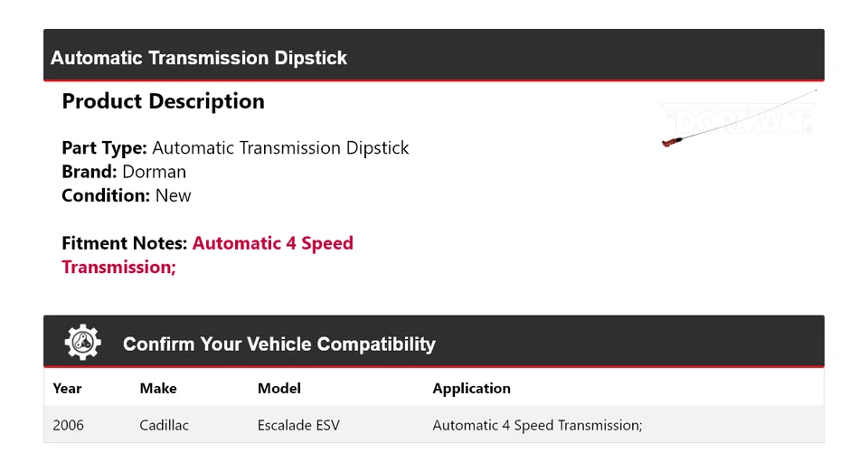This screenshot has width=868, height=472.
Task: Open the Dorman dipstick product thumbnail
Action: click(739, 118)
